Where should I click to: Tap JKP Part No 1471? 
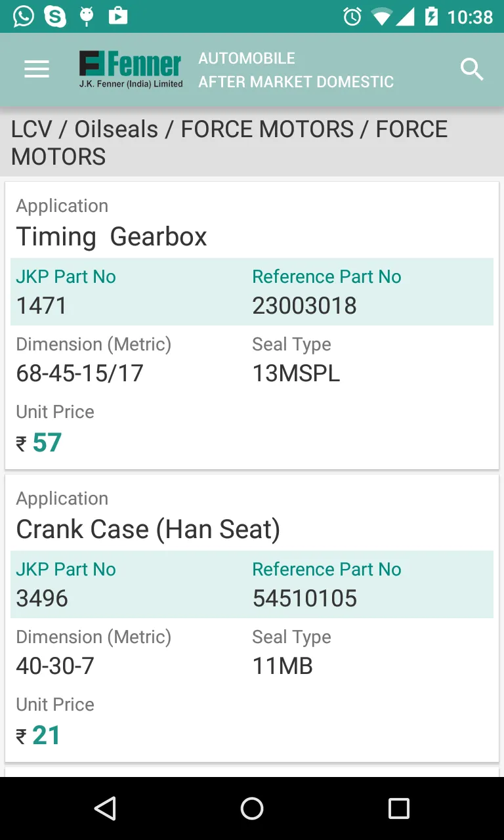pyautogui.click(x=41, y=306)
